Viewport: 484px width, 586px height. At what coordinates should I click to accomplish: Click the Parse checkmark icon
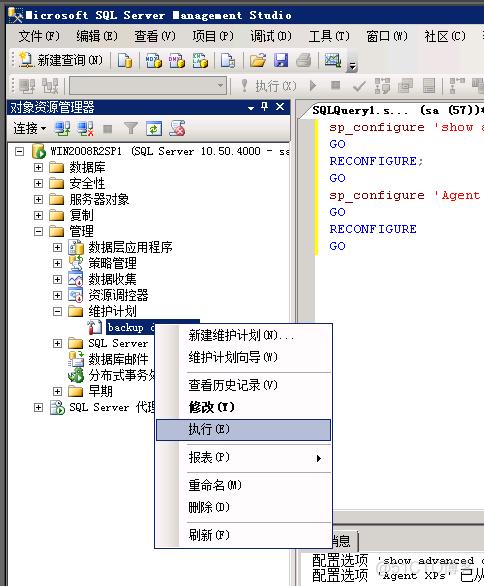(x=359, y=86)
